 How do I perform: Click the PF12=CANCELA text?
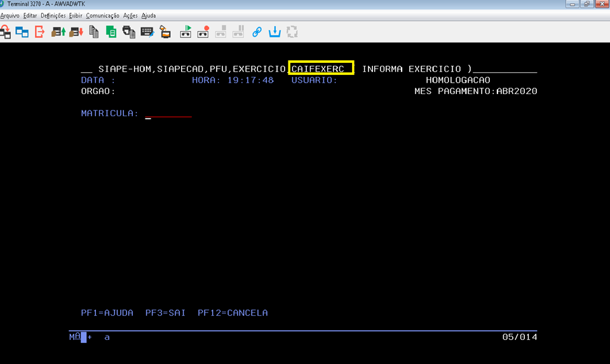[233, 313]
